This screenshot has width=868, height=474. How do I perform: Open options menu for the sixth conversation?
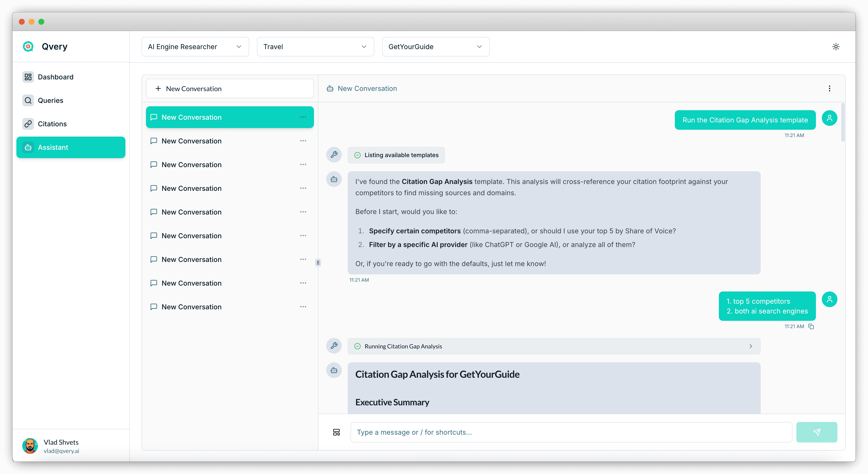pyautogui.click(x=303, y=236)
